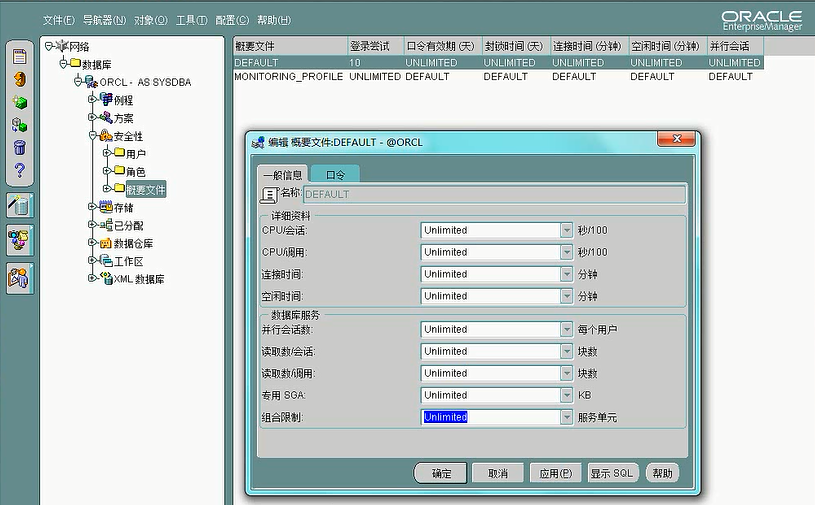Click the dialog 帮助 button

point(662,473)
